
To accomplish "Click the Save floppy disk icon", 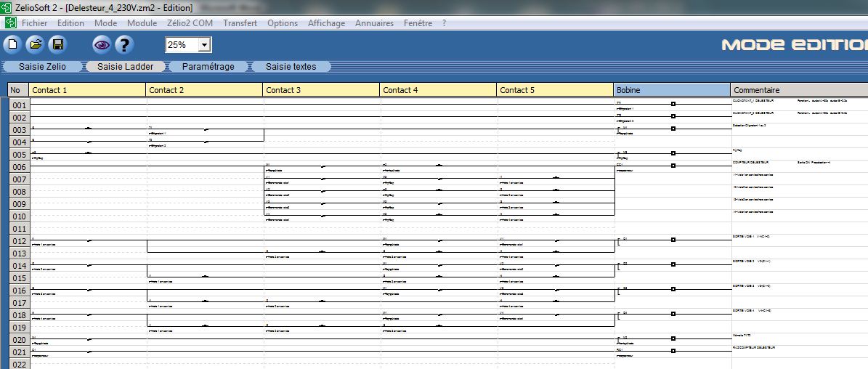I will tap(57, 45).
